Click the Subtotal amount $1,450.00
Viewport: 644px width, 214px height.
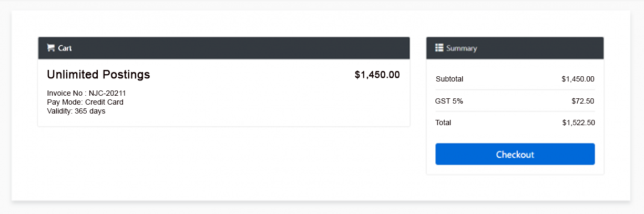[x=578, y=79]
